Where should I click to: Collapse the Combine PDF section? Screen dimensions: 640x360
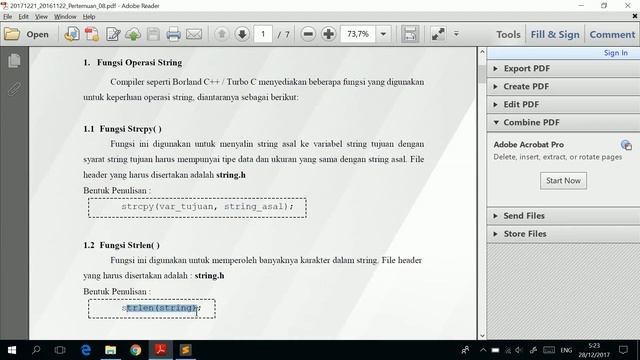(x=563, y=122)
